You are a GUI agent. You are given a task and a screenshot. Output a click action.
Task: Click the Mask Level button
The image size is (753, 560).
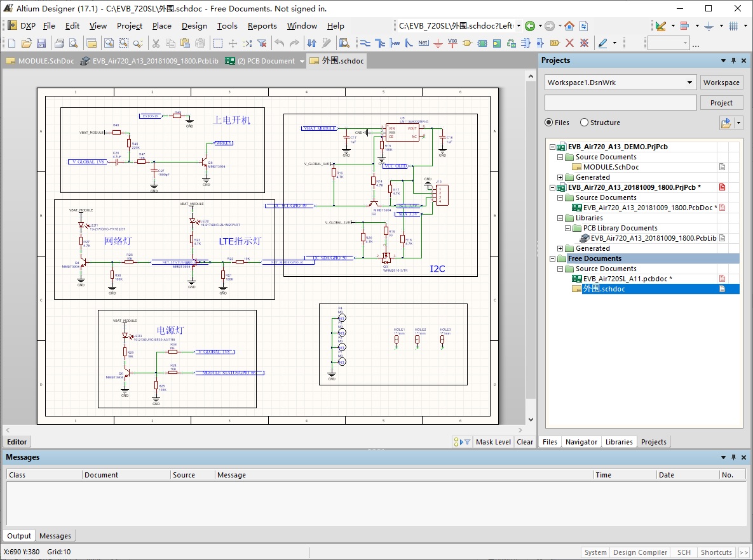pos(493,442)
